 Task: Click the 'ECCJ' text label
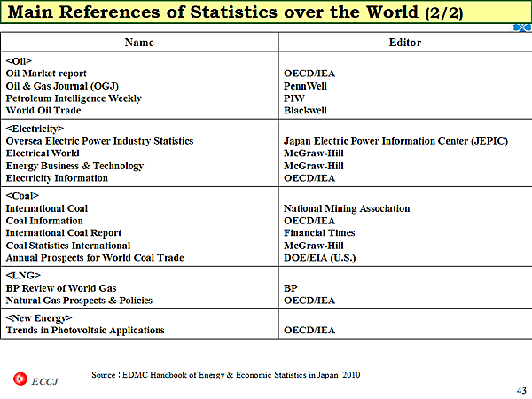pos(45,381)
